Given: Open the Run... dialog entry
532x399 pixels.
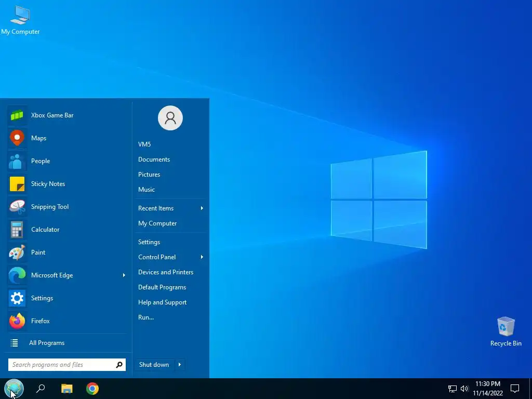Looking at the screenshot, I should [x=146, y=317].
